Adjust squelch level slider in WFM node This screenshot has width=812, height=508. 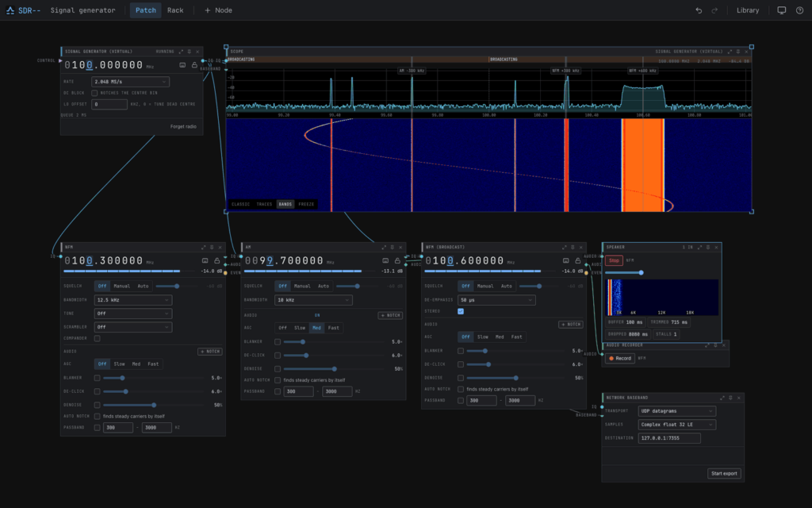541,286
